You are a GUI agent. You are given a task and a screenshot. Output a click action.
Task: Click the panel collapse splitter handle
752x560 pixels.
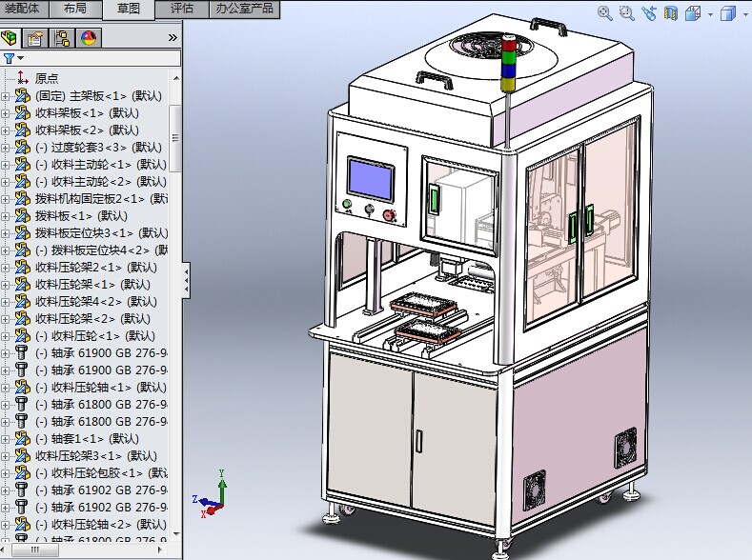click(186, 280)
